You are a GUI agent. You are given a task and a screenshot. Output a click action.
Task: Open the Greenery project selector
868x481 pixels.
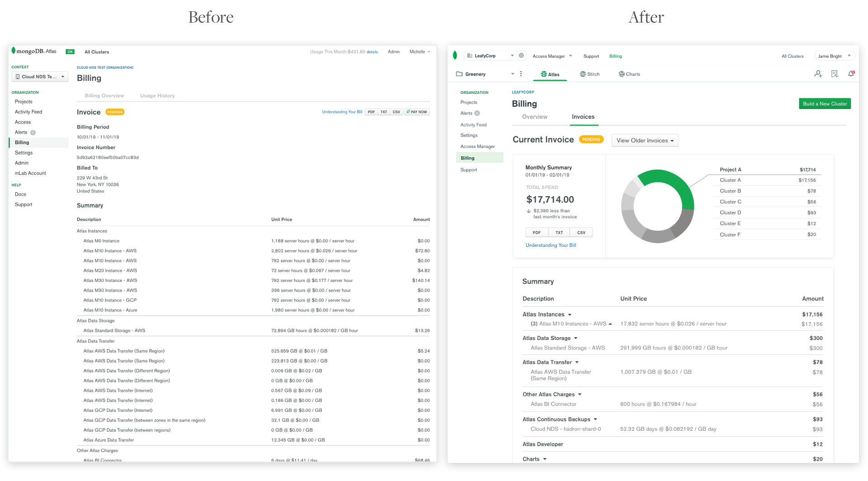point(485,74)
